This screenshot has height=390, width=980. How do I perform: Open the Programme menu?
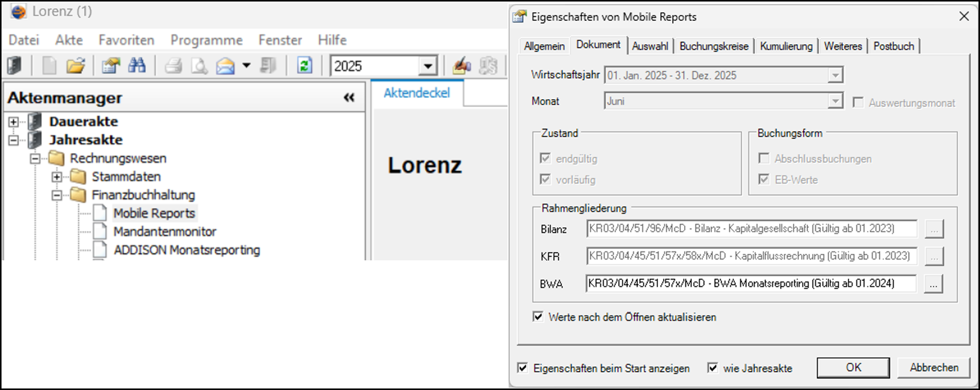[x=206, y=40]
